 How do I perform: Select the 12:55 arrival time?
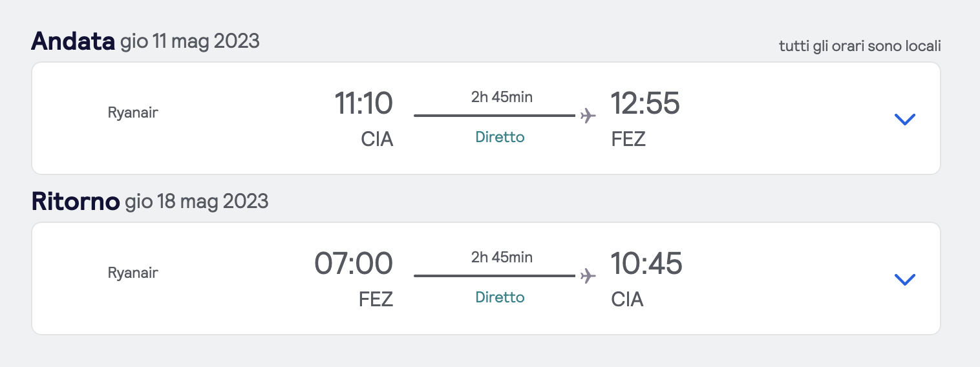pyautogui.click(x=645, y=103)
